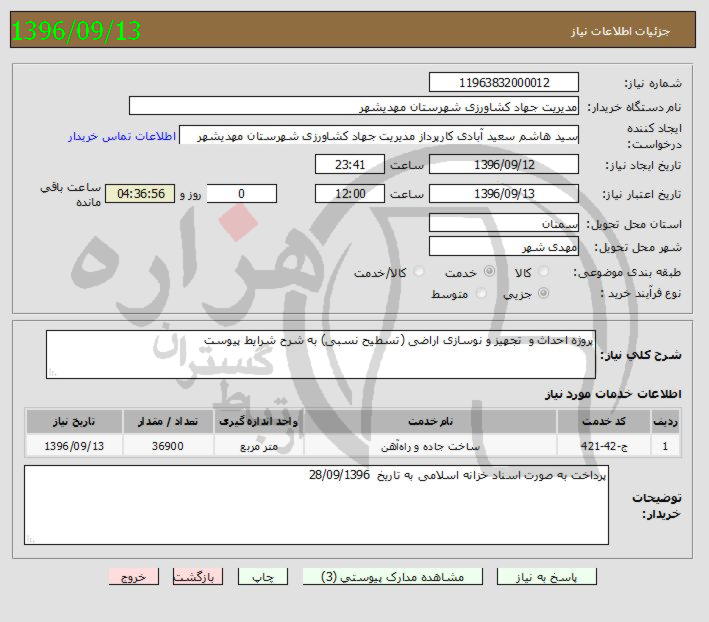The height and width of the screenshot is (622, 709).
Task: Click the تعداد / مقدار column header
Action: tap(168, 421)
